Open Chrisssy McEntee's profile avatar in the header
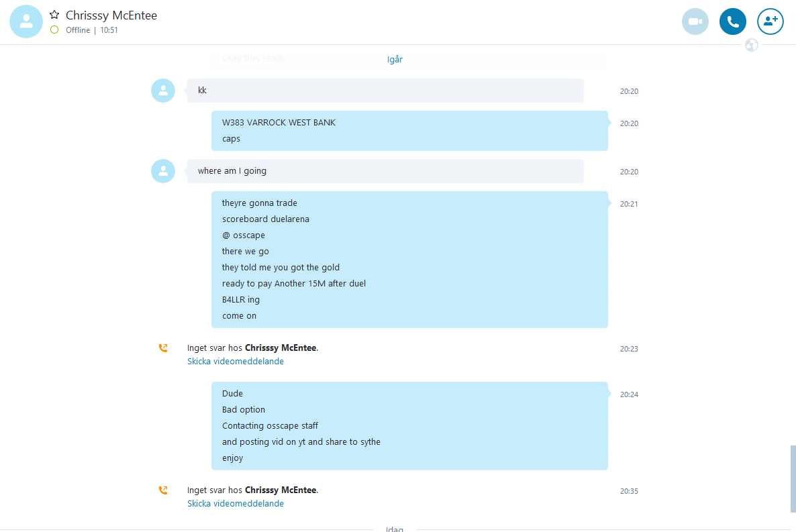Viewport: 796px width, 532px height. click(x=26, y=21)
